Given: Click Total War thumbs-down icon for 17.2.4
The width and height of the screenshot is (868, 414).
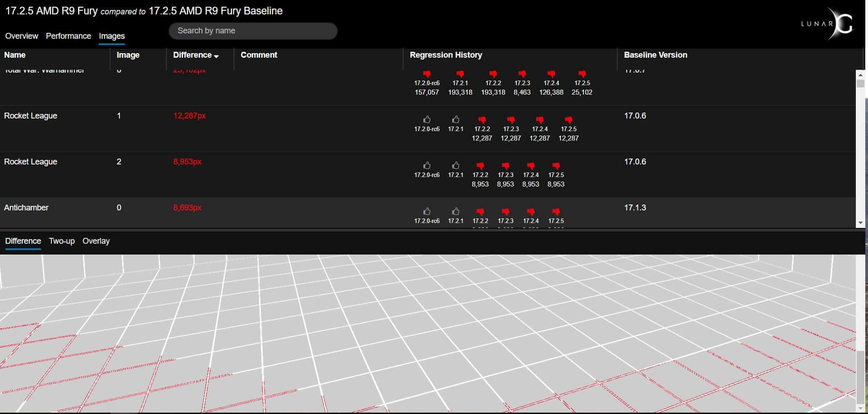Looking at the screenshot, I should click(551, 74).
